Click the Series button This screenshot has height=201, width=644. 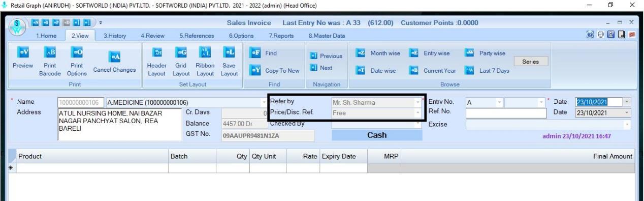click(533, 61)
